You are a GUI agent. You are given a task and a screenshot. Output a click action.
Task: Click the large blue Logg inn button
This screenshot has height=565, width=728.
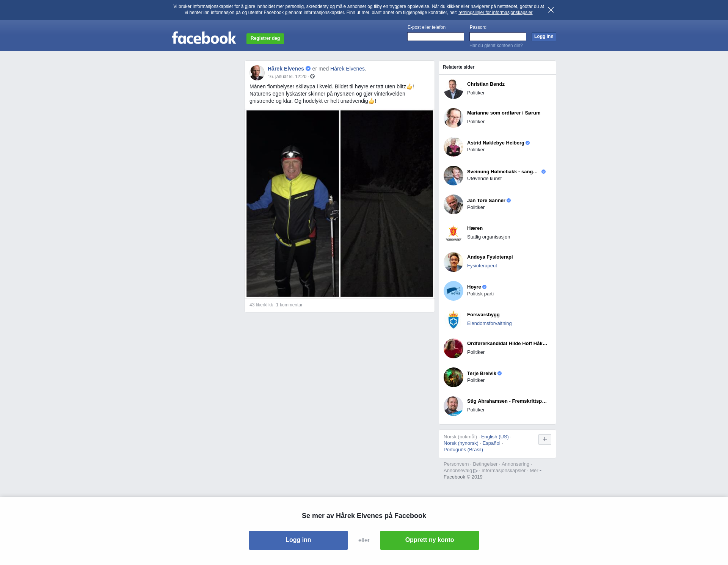pos(298,540)
